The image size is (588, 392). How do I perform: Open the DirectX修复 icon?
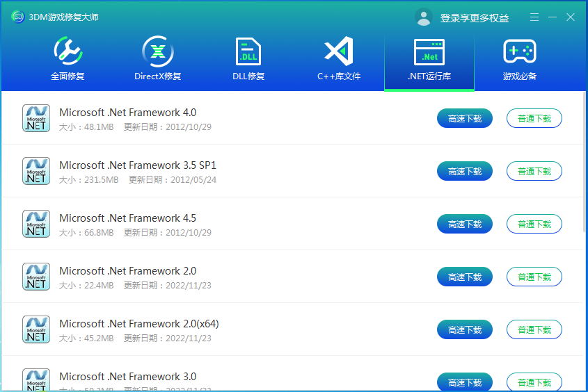(158, 51)
